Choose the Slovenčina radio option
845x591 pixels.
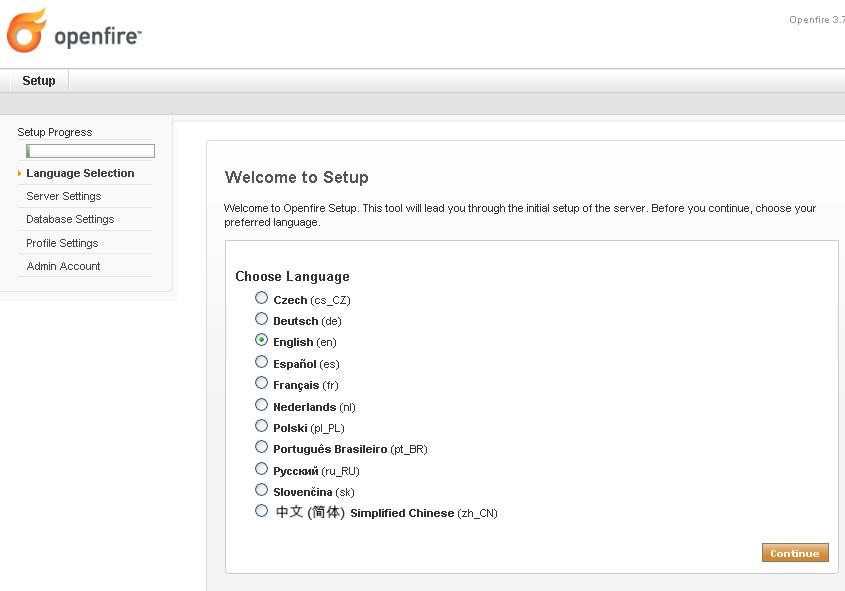coord(261,489)
